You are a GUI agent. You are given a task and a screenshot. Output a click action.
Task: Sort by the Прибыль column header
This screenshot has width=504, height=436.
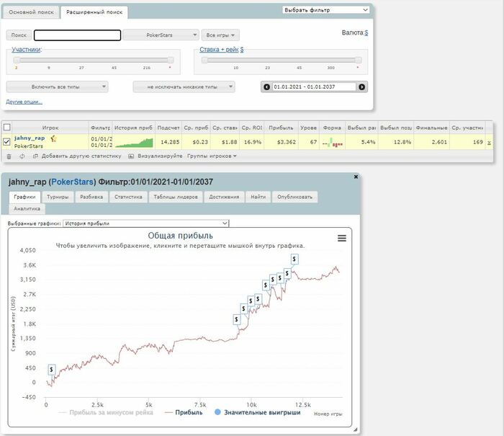point(282,128)
